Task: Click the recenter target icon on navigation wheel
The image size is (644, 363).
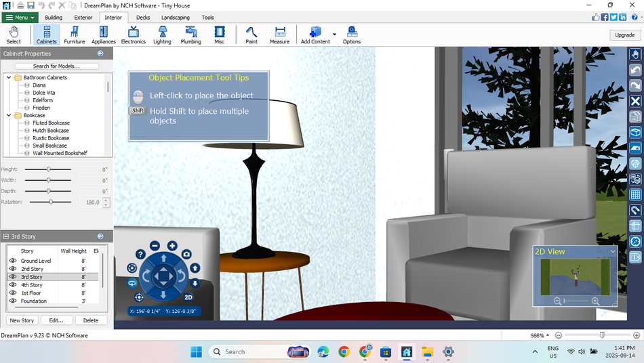Action: click(139, 297)
